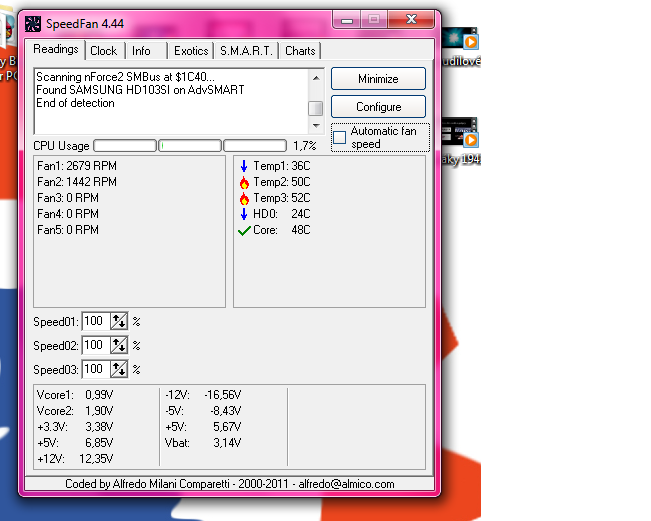This screenshot has height=521, width=651.
Task: Click the '1,7%' CPU usage value
Action: 305,146
